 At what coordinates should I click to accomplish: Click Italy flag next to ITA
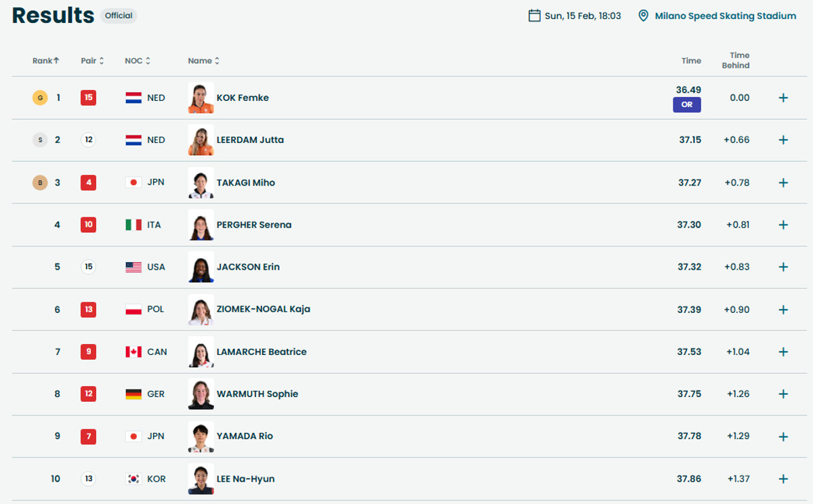pos(133,225)
